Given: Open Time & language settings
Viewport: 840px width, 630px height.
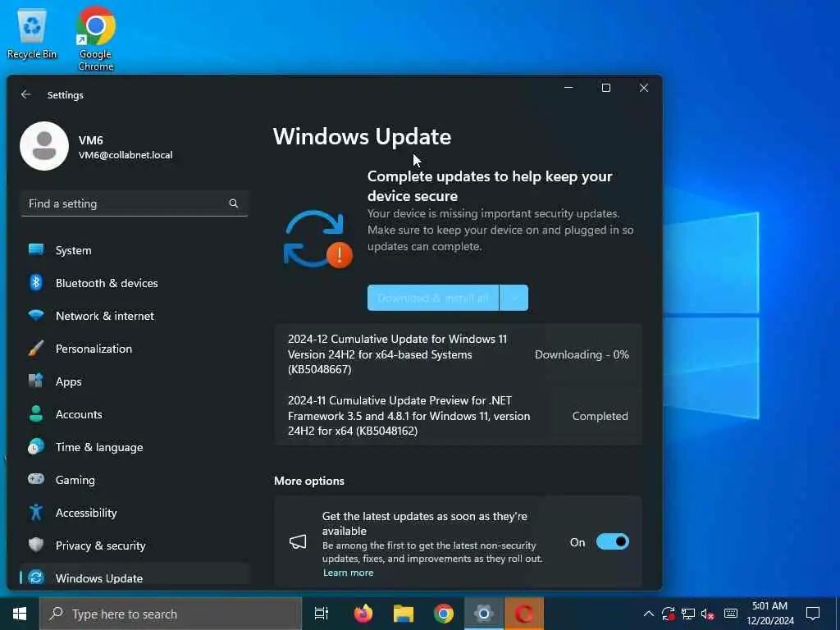Looking at the screenshot, I should pyautogui.click(x=135, y=447).
